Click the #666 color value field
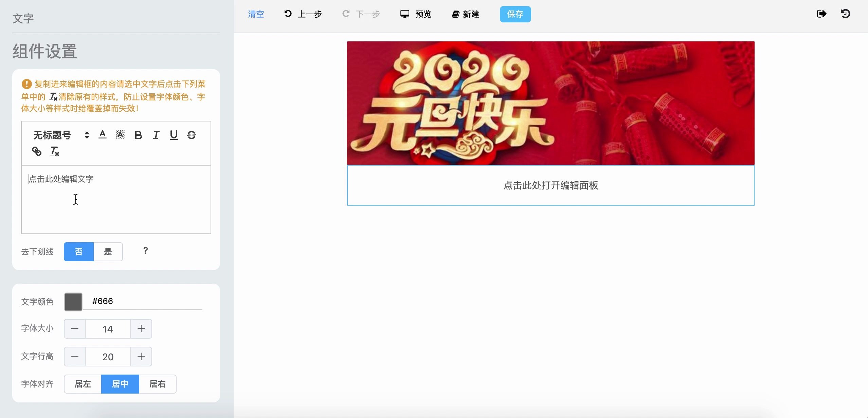Viewport: 868px width, 418px height. click(x=143, y=301)
